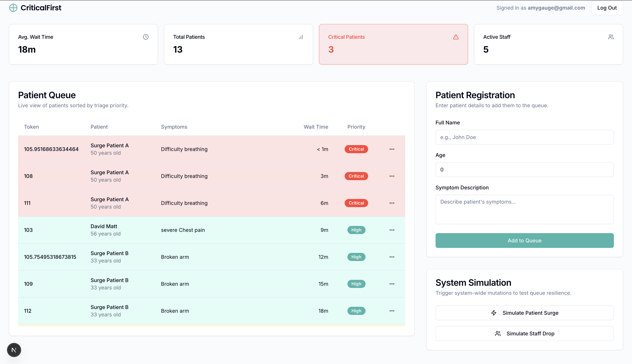Viewport: 632px width, 364px height.
Task: Open actions menu for token 112
Action: pyautogui.click(x=392, y=311)
